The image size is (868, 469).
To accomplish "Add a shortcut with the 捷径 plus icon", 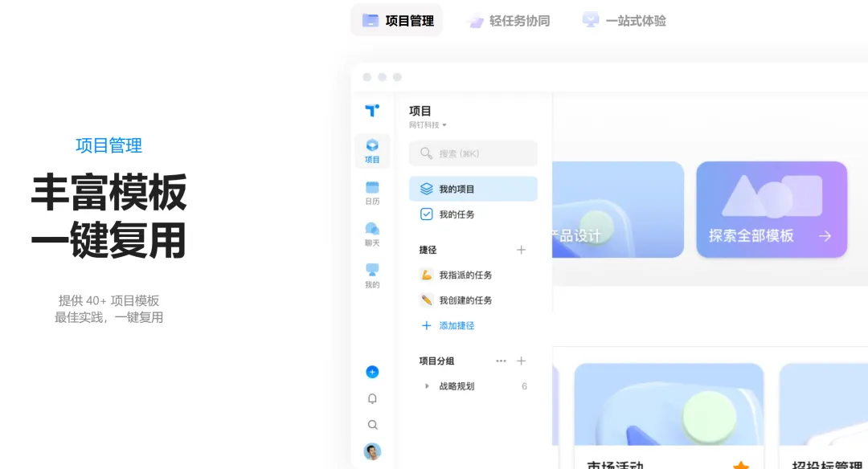I will pos(521,250).
